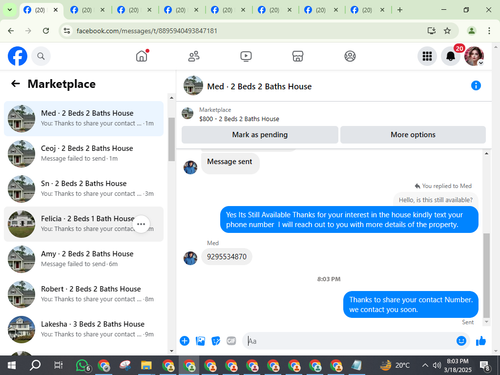
Task: Open the volume speaker tray icon
Action: [436, 365]
